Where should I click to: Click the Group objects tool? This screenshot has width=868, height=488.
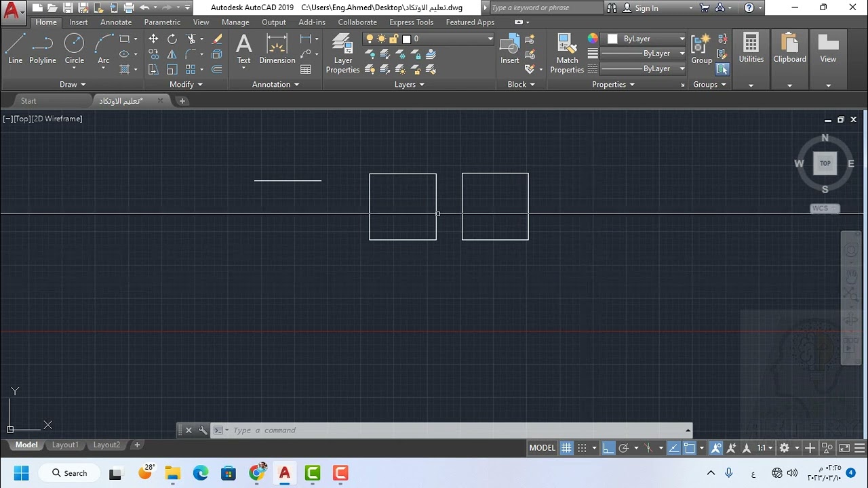701,49
